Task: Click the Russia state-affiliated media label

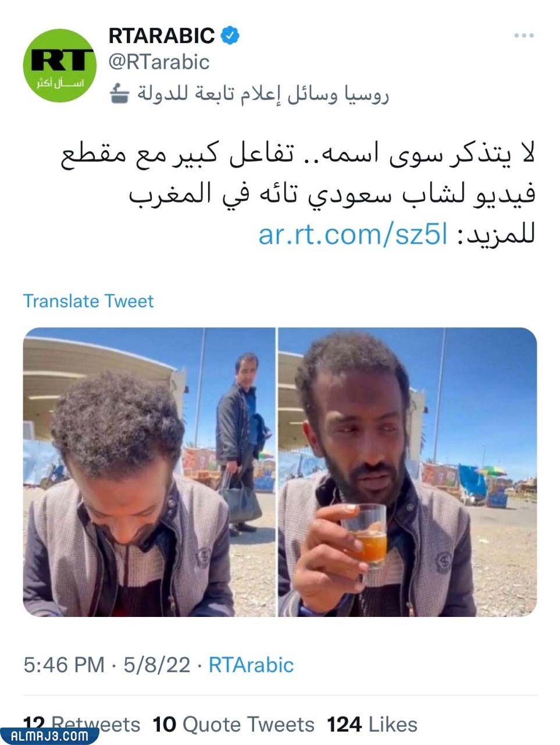Action: pos(263,94)
